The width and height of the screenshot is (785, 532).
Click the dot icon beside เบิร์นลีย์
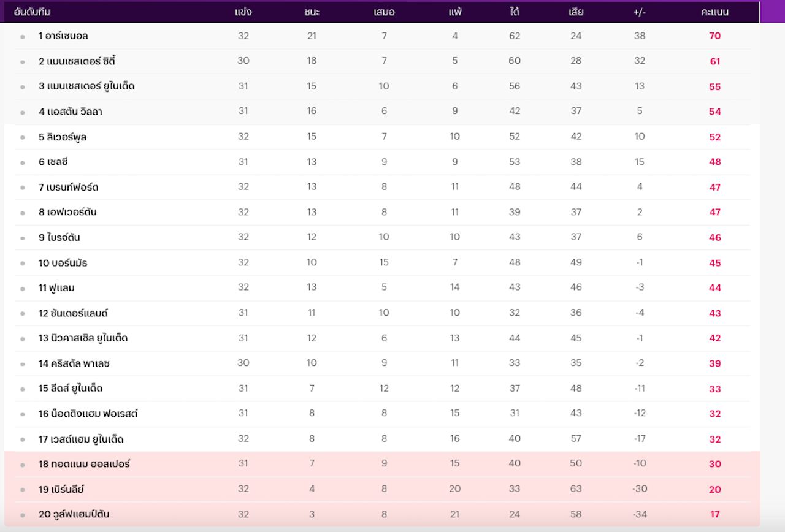tap(23, 490)
